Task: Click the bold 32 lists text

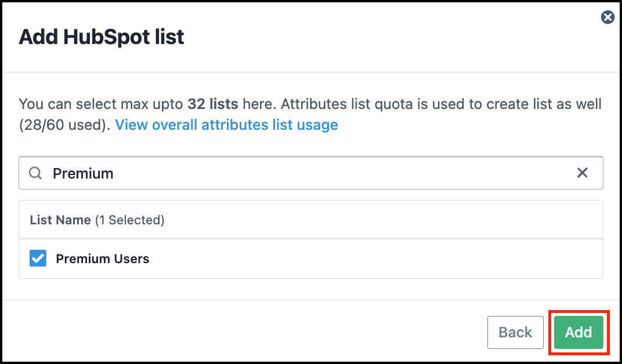Action: coord(212,104)
